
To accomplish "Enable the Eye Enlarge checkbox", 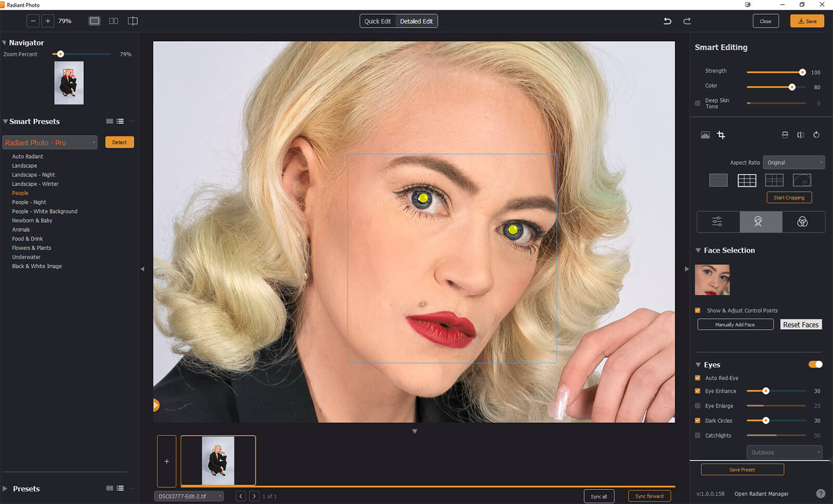I will pyautogui.click(x=698, y=406).
